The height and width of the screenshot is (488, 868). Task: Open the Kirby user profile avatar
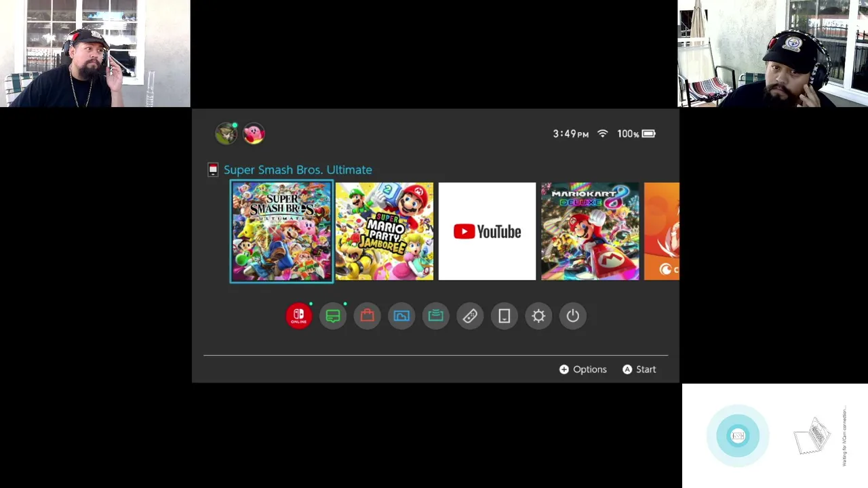254,134
